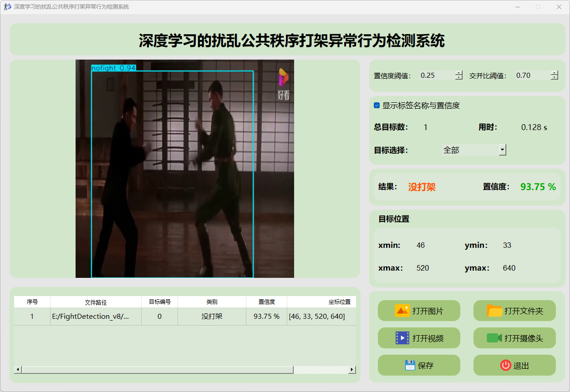570x392 pixels.
Task: Click the ymax value 640
Action: [509, 268]
